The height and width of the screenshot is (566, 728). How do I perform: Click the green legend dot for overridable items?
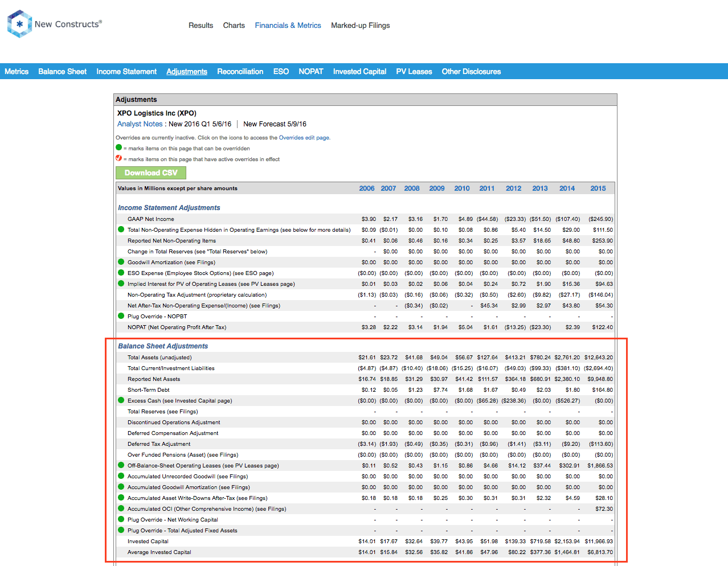click(x=119, y=147)
